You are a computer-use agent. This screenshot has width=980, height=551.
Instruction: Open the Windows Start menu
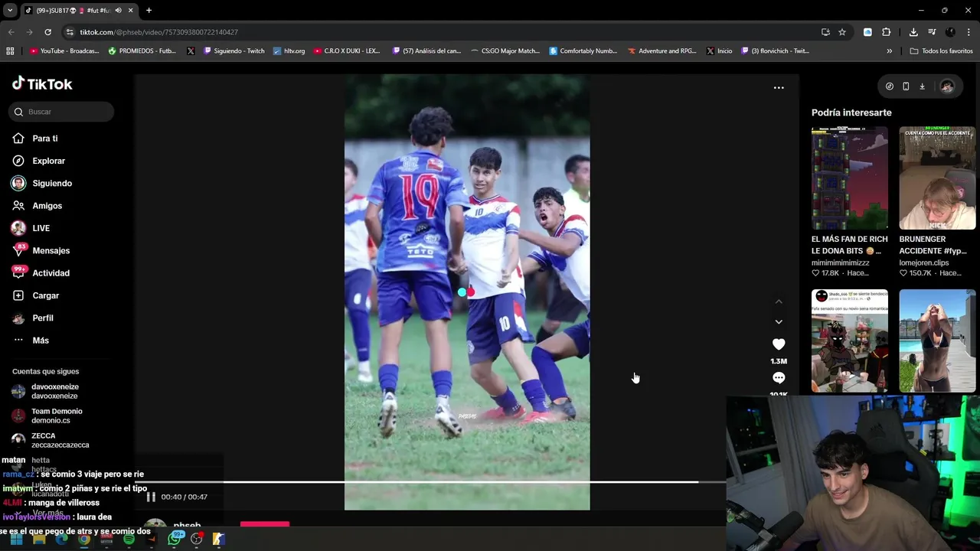[16, 540]
